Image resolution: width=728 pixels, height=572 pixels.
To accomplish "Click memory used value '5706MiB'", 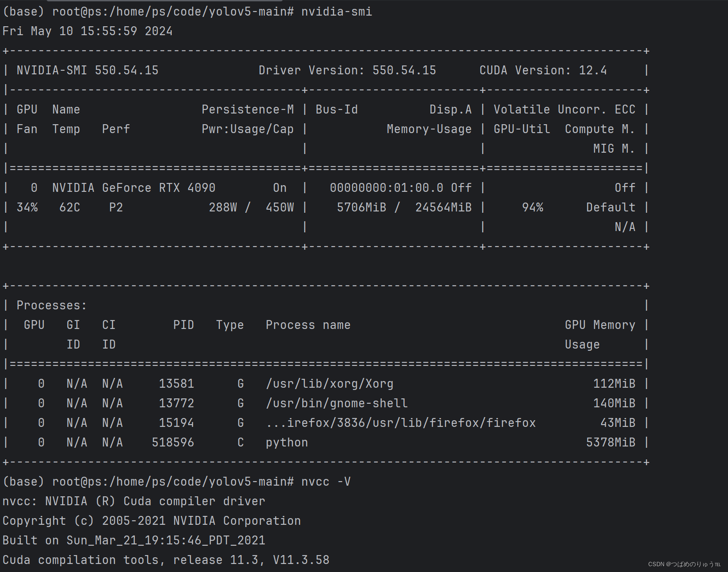I will 362,207.
